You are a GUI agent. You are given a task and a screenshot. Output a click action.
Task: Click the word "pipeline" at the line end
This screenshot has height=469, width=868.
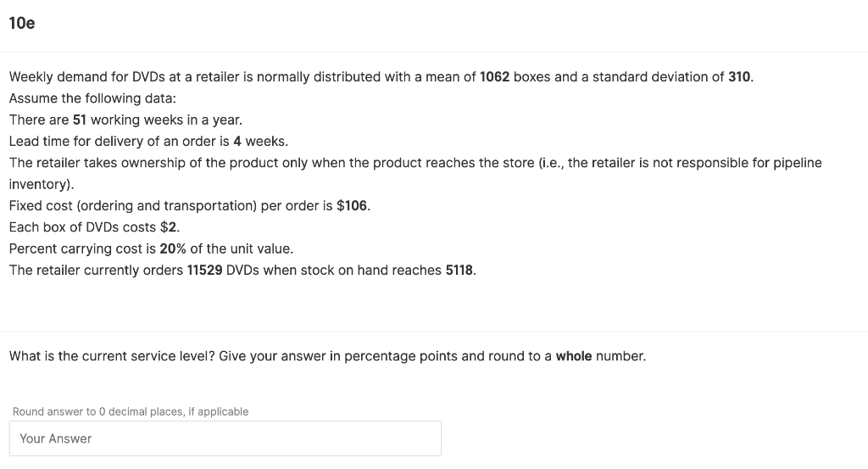tap(797, 164)
